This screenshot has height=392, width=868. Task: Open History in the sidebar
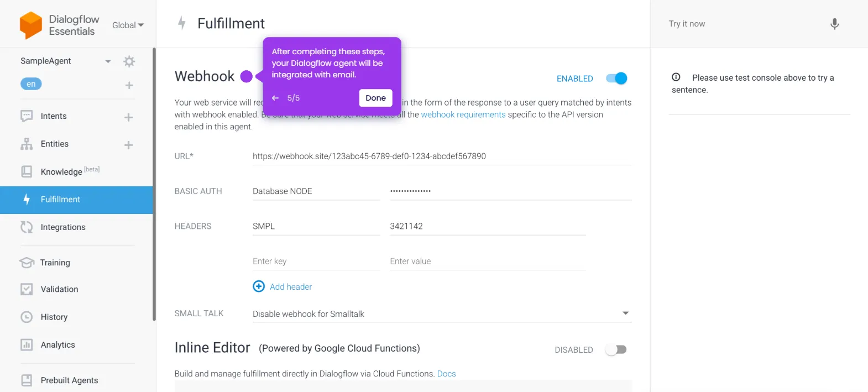point(54,317)
